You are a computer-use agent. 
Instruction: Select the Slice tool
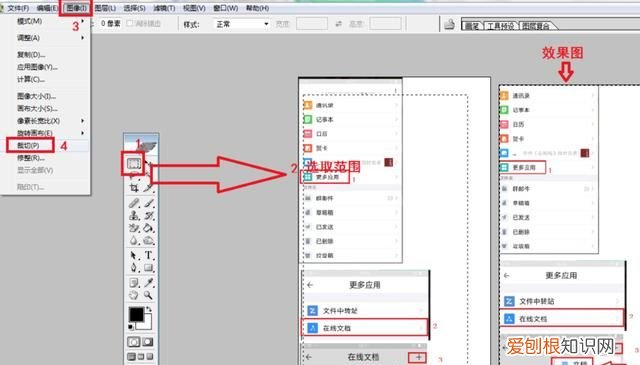[148, 188]
